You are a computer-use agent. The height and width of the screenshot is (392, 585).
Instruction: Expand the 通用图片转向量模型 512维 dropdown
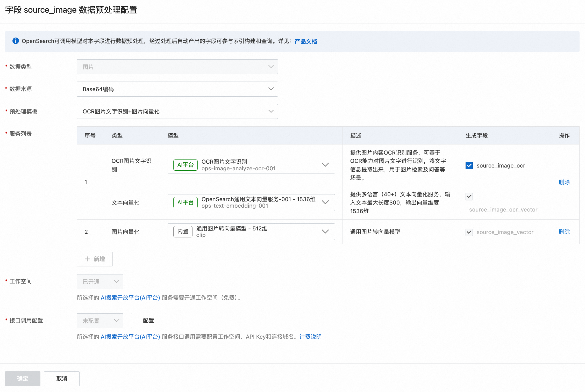(251, 231)
